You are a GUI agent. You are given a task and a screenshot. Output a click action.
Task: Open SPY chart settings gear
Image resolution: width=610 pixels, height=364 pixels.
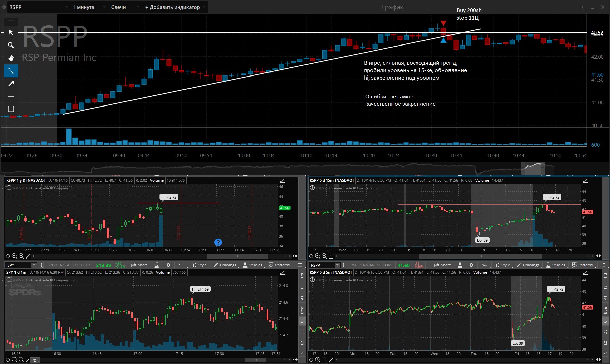pyautogui.click(x=169, y=265)
